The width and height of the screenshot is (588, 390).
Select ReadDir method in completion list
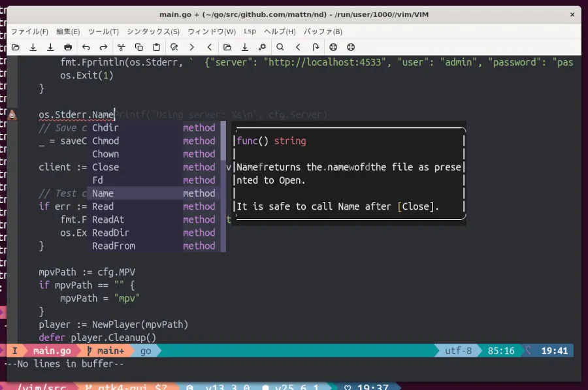point(154,233)
